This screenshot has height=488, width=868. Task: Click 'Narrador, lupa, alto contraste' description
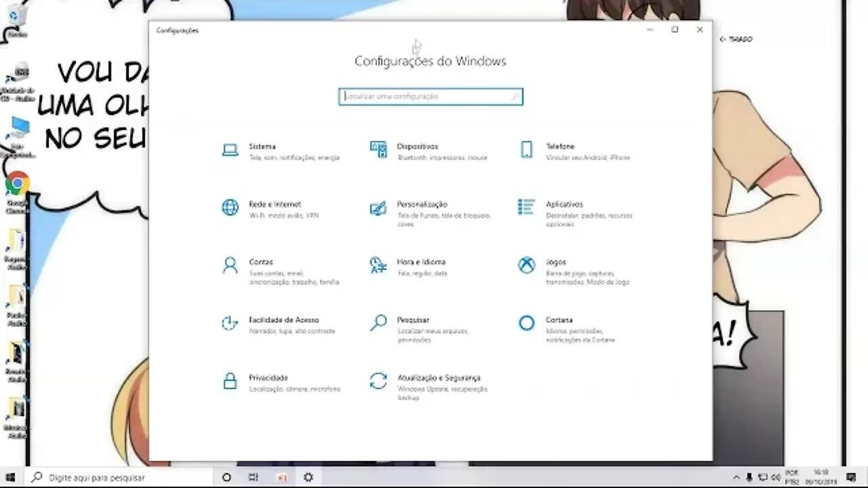(292, 331)
